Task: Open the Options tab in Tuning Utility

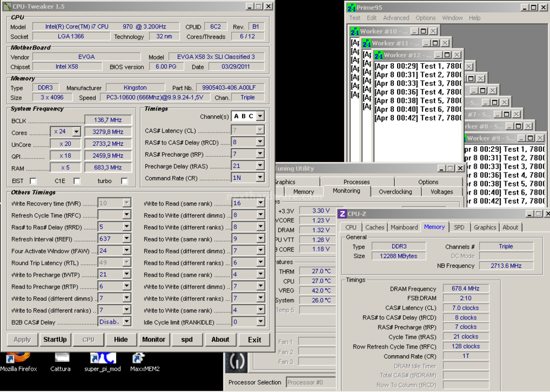Action: pyautogui.click(x=428, y=182)
